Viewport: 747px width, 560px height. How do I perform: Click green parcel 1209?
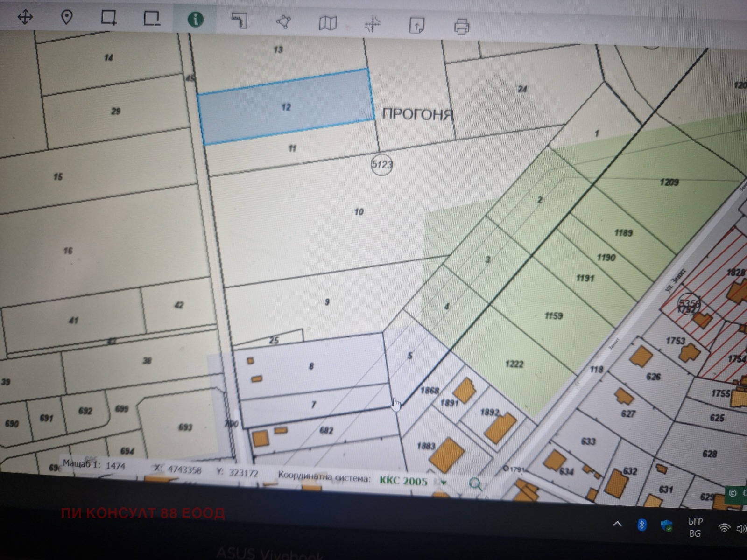pyautogui.click(x=669, y=182)
